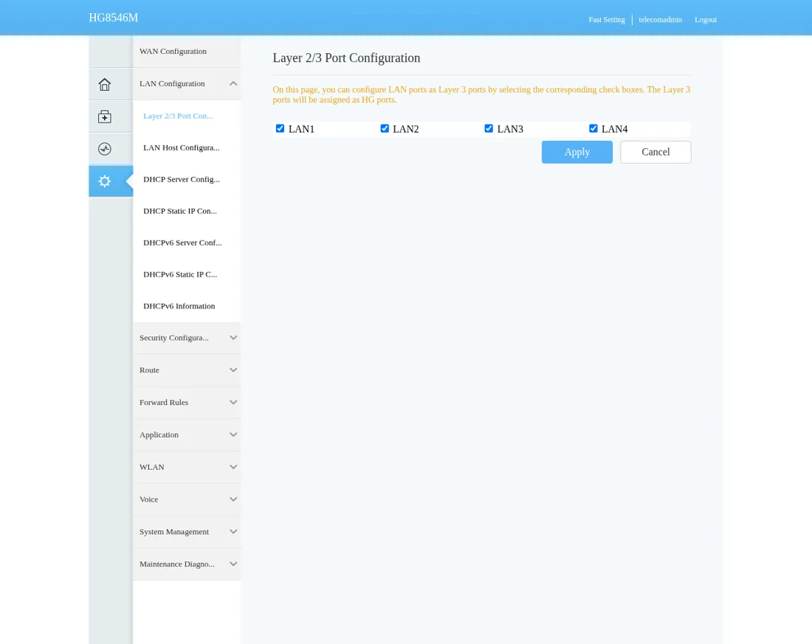Open the system status pulse icon
This screenshot has width=812, height=644.
pyautogui.click(x=105, y=149)
